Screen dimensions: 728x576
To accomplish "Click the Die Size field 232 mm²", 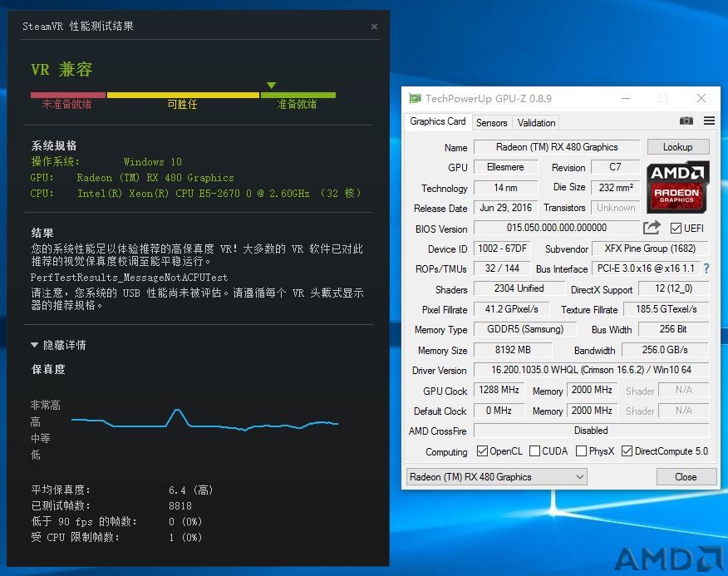I will click(x=615, y=188).
